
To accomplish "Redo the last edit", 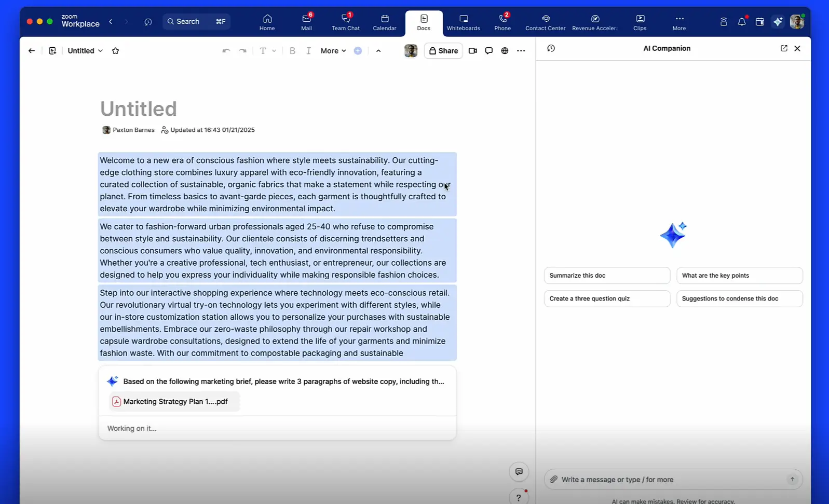I will click(242, 51).
